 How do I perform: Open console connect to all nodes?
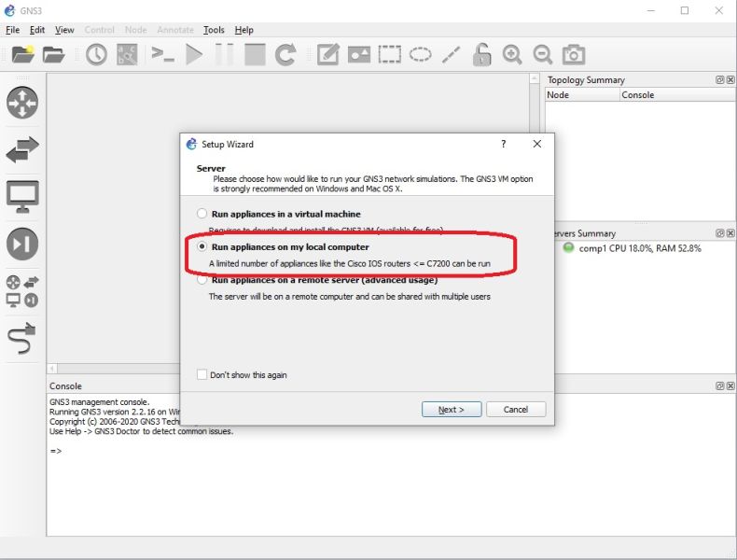point(162,54)
